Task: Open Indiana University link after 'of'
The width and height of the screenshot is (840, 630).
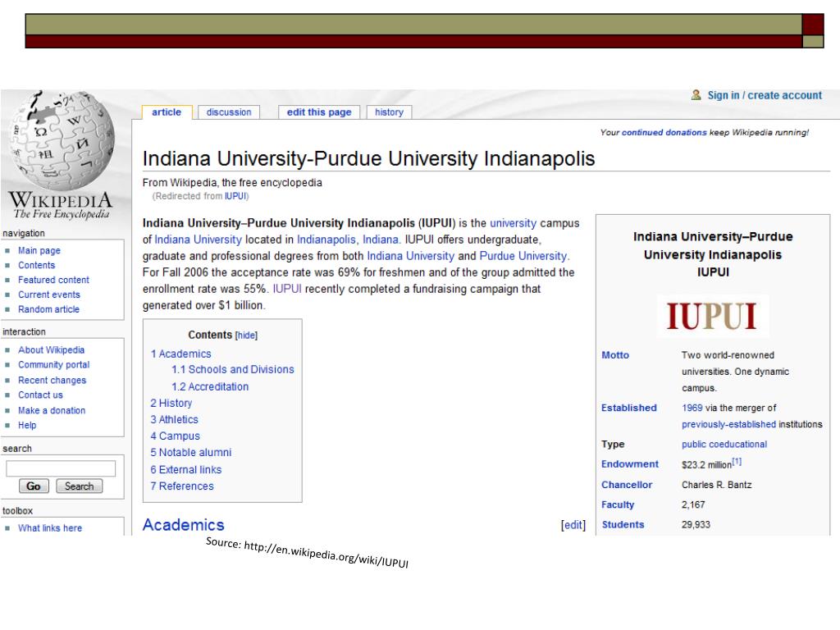Action: tap(199, 240)
